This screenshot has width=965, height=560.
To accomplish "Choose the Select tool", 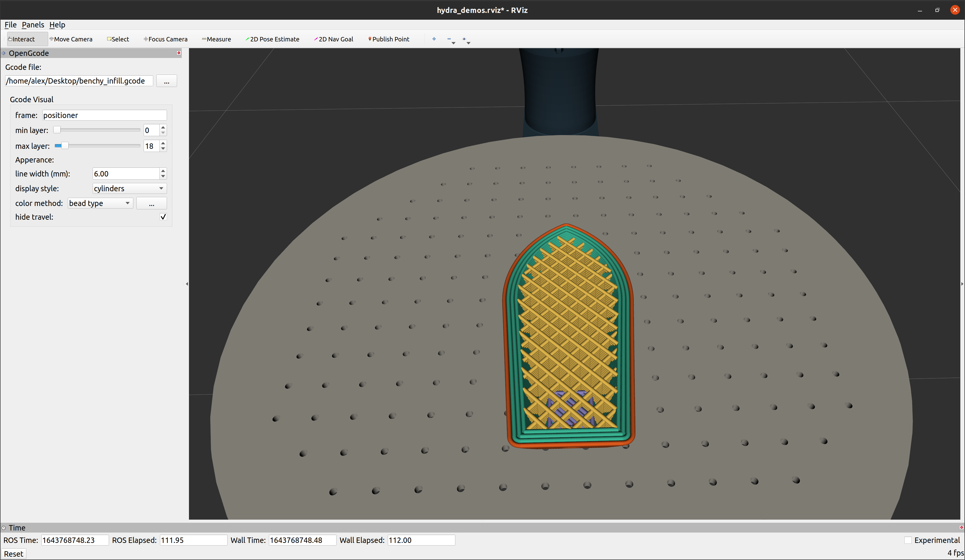I will coord(118,39).
